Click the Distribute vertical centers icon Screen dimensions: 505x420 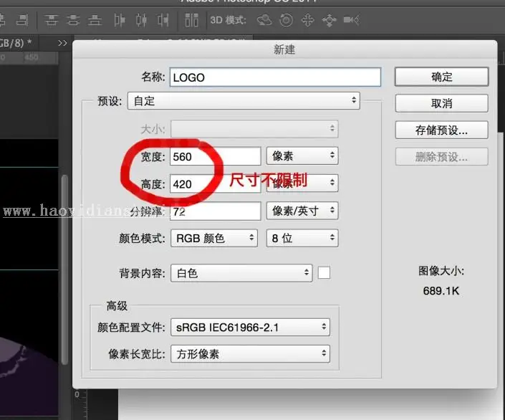(x=73, y=20)
